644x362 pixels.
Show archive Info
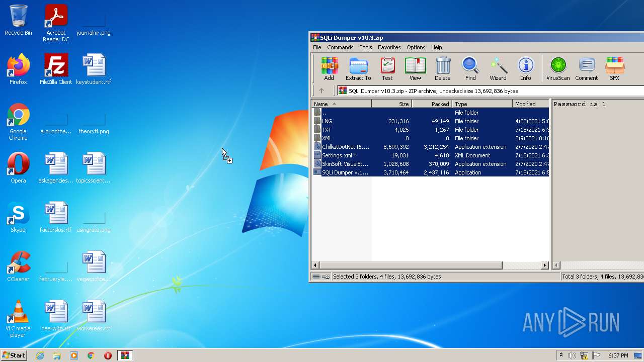pos(526,68)
